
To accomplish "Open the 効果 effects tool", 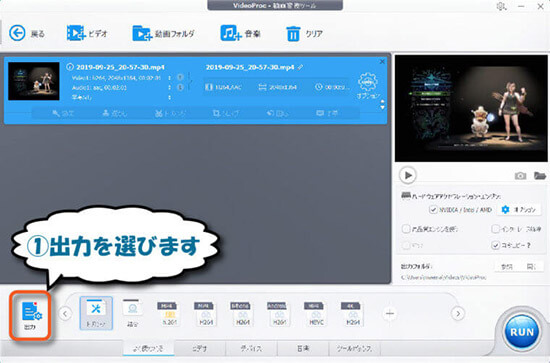I will (x=63, y=113).
